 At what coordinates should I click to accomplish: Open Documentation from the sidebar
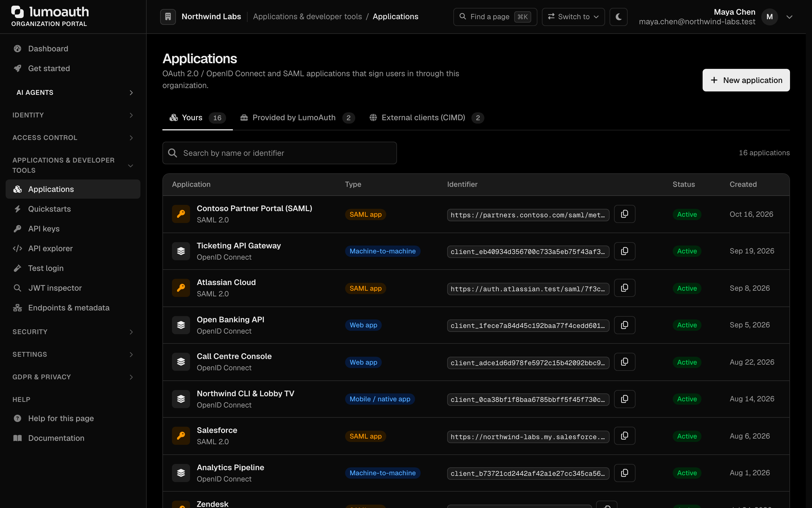73,438
